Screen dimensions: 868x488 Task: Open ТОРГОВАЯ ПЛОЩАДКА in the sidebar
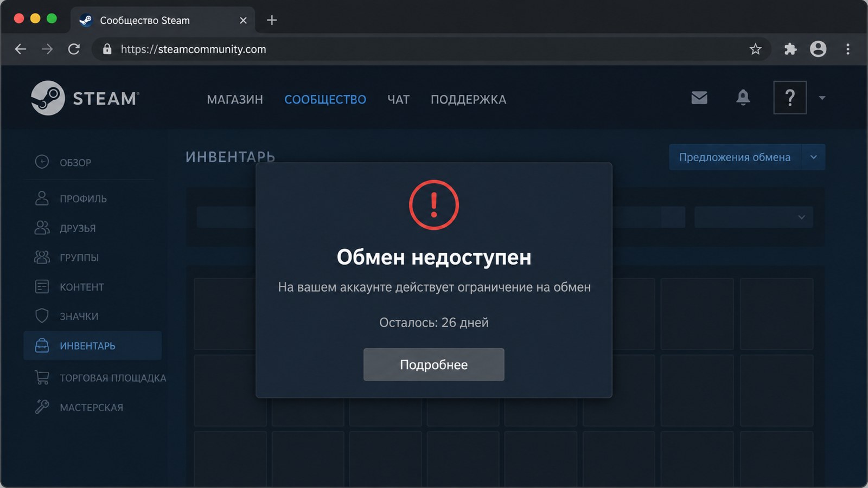click(x=100, y=377)
